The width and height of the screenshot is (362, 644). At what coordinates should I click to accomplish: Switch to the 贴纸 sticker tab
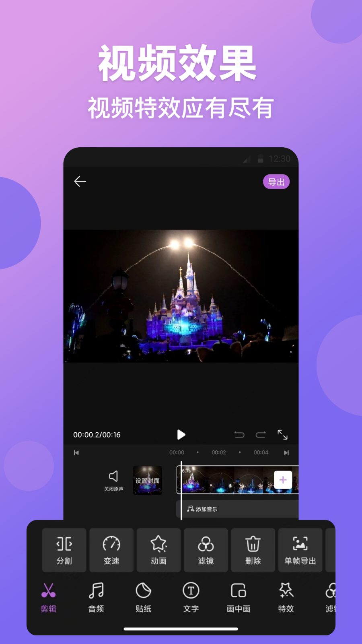(x=144, y=597)
